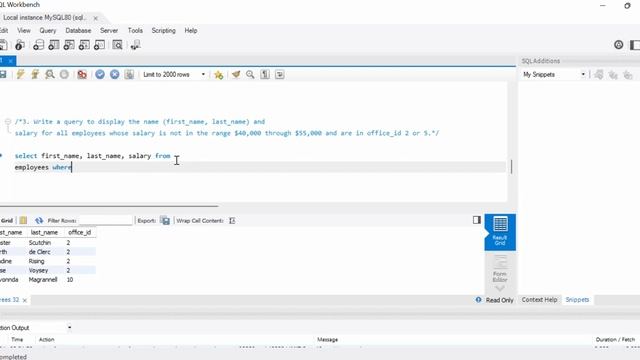Switch to the Form Editor view

(x=500, y=269)
